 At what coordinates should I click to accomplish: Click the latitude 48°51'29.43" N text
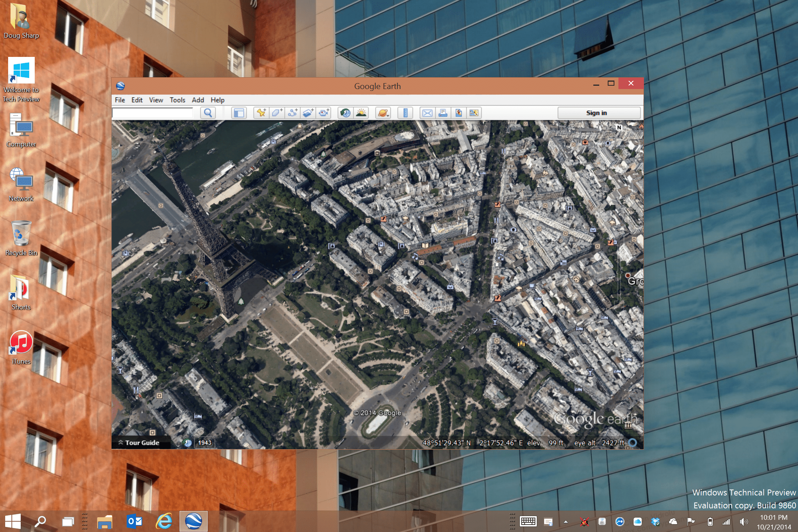pyautogui.click(x=447, y=443)
